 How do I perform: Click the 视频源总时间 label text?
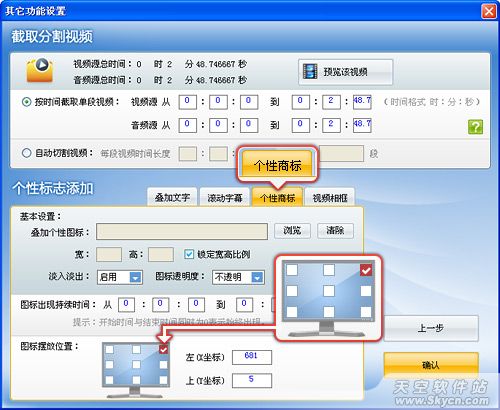click(x=103, y=64)
